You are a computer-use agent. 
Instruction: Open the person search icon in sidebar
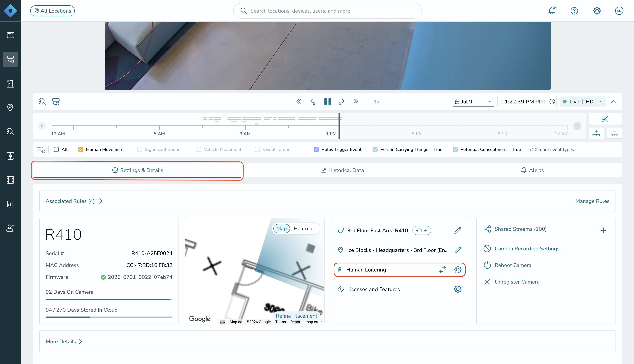click(10, 132)
